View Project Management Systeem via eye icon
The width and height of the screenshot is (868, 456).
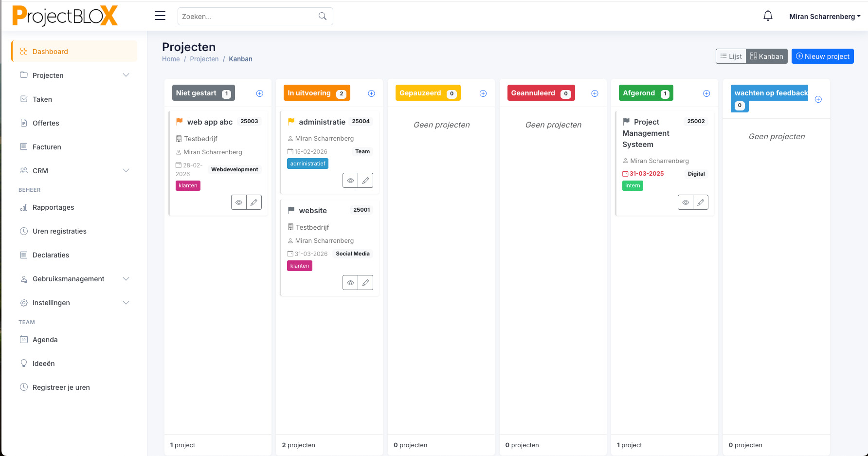point(686,202)
